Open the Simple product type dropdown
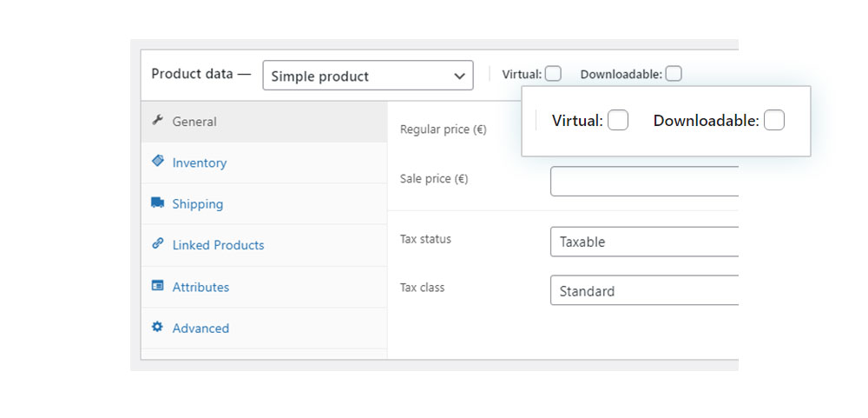The width and height of the screenshot is (868, 418). (x=368, y=76)
